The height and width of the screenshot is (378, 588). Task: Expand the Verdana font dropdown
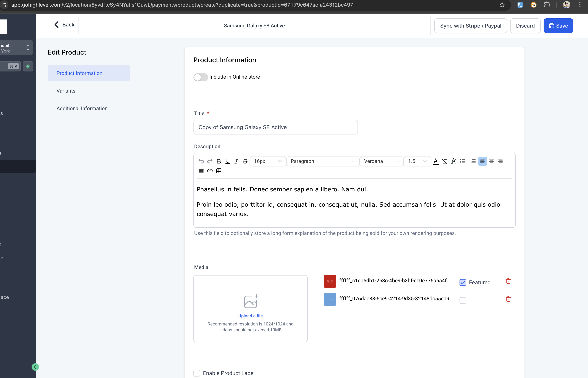(x=381, y=161)
